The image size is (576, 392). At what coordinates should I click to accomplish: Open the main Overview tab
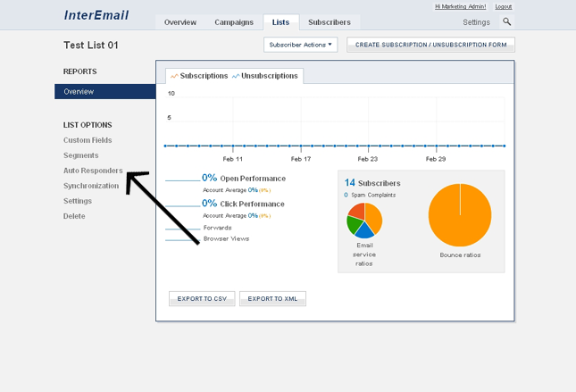coord(180,22)
